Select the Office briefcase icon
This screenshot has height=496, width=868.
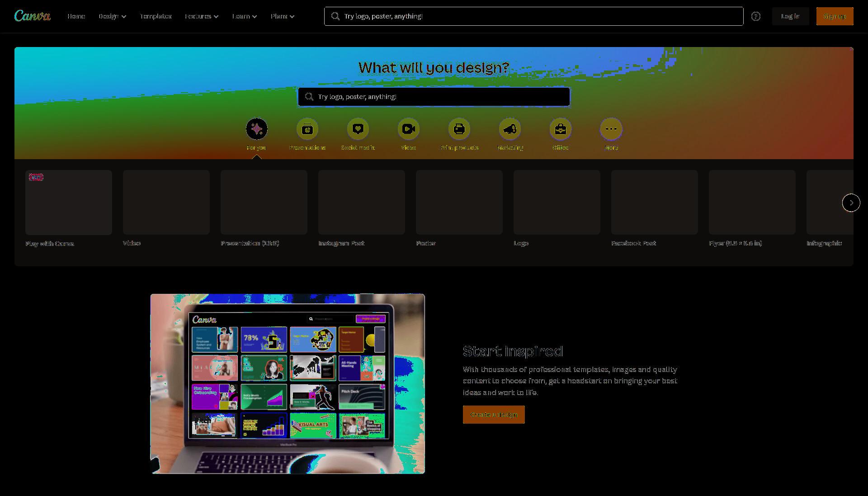click(x=561, y=129)
